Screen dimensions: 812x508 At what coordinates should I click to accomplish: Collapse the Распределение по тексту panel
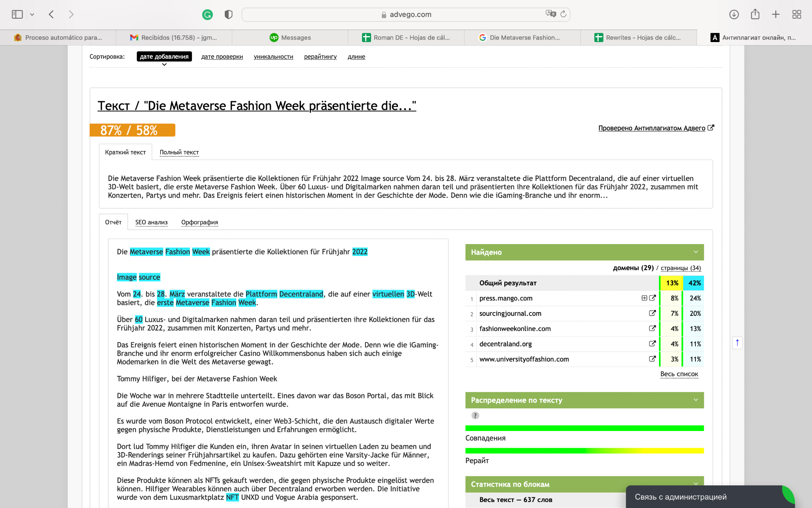(695, 400)
